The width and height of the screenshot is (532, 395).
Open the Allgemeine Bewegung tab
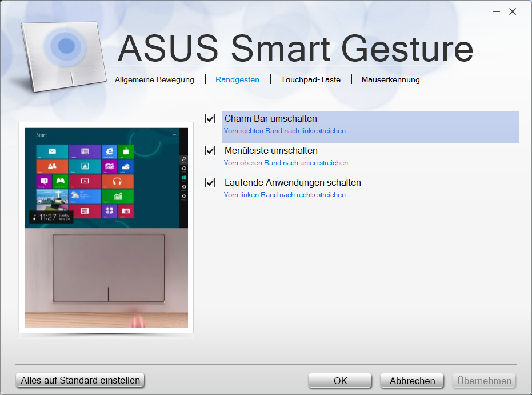[154, 80]
